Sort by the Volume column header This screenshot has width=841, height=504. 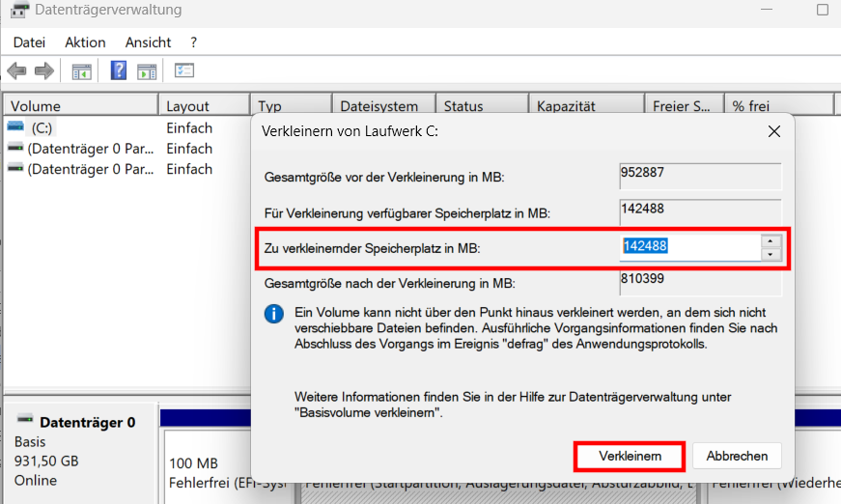[79, 106]
